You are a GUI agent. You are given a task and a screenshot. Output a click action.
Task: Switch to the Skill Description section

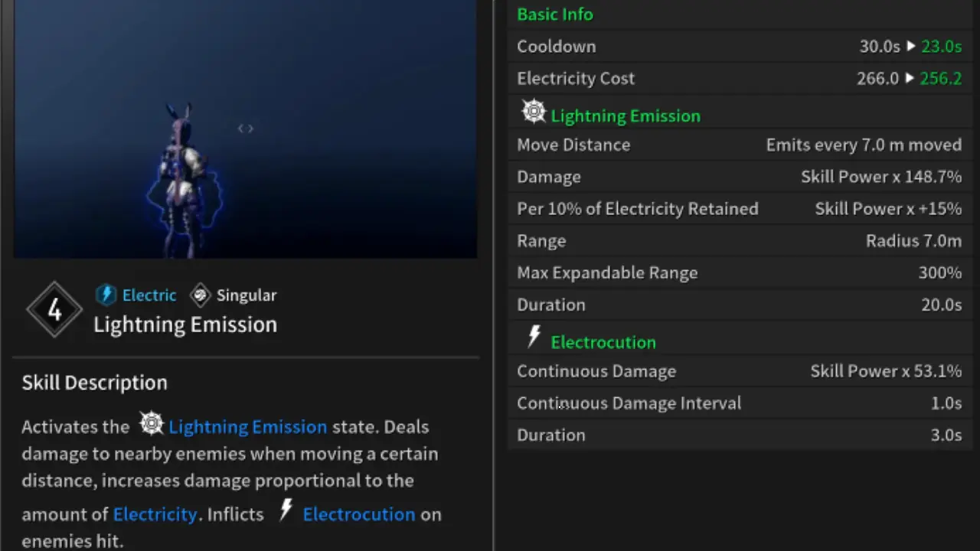point(94,383)
